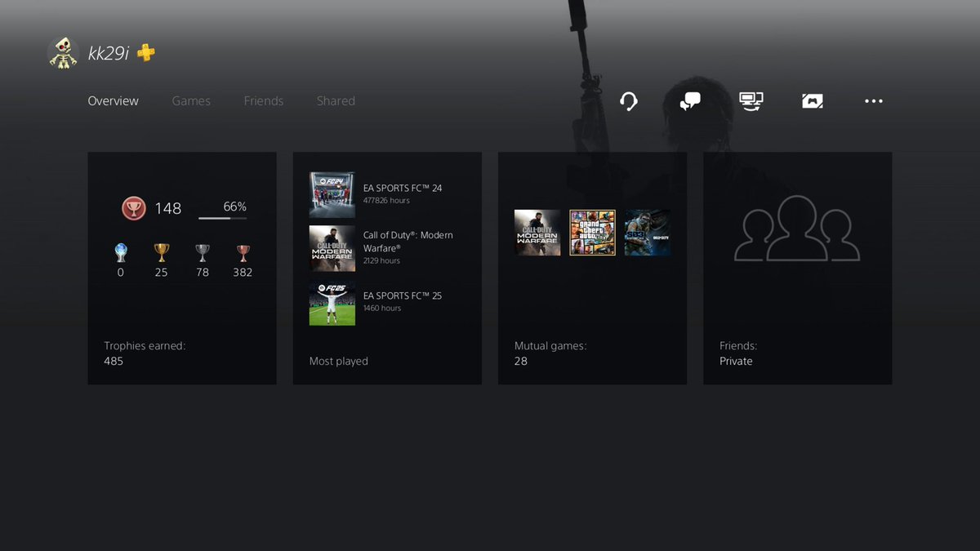Screen dimensions: 980x551
Task: Select the third mutual game cover with a blue-toned soldier
Action: [648, 233]
